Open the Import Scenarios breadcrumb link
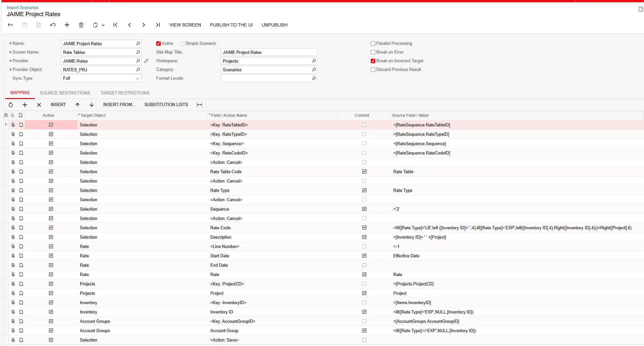 (23, 7)
